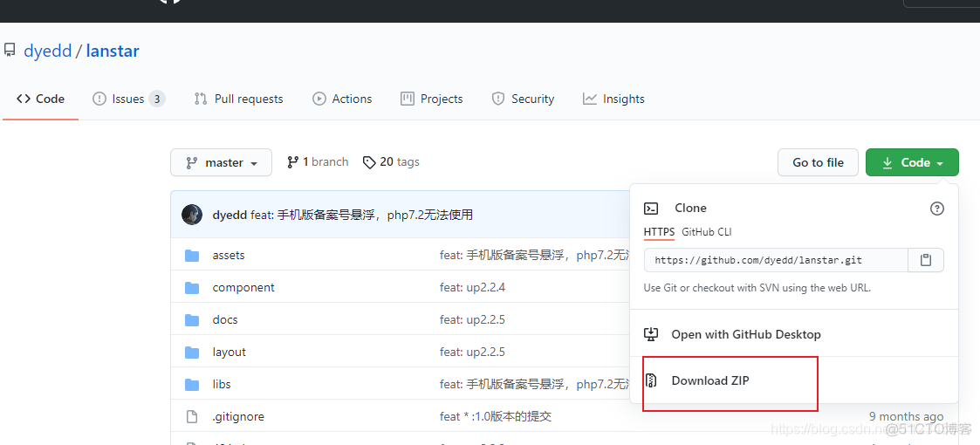980x445 pixels.
Task: Click the terminal icon beside Clone
Action: [651, 209]
